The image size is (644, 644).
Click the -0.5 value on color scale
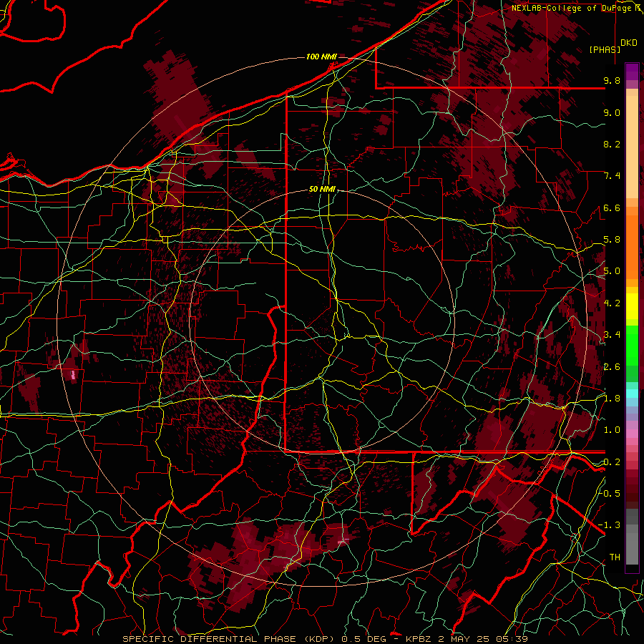(x=609, y=494)
